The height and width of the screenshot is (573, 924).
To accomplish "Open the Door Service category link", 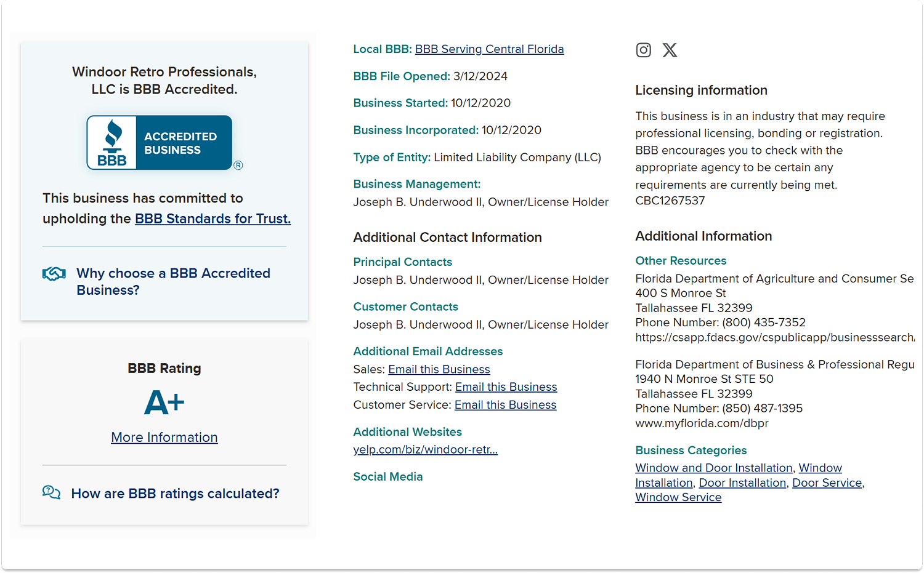I will click(x=827, y=483).
